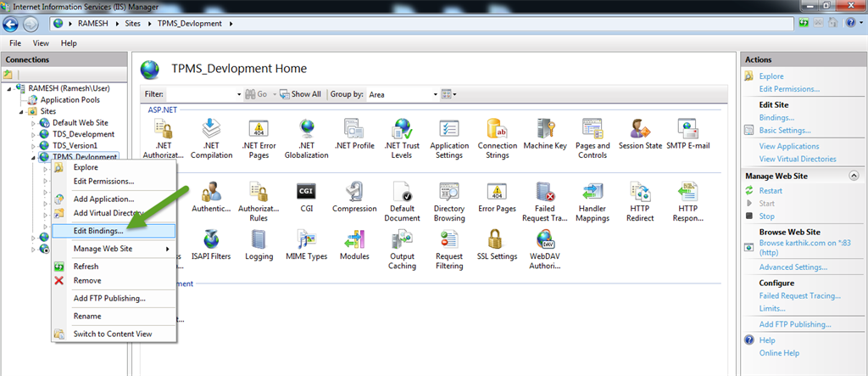
Task: Open the SMTP E-mail feature
Action: [687, 135]
